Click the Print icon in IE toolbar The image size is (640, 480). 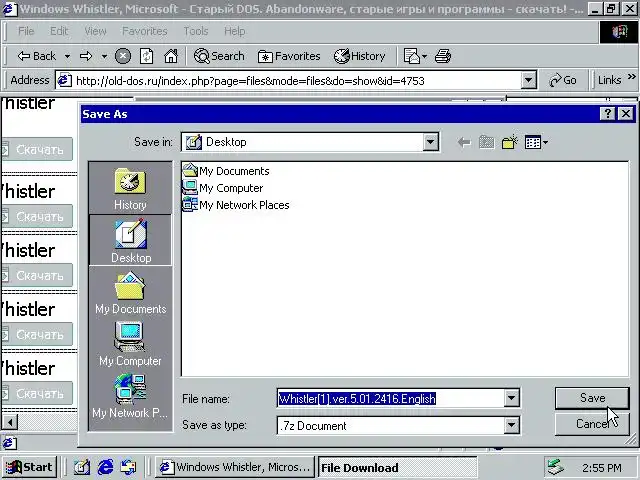(443, 56)
